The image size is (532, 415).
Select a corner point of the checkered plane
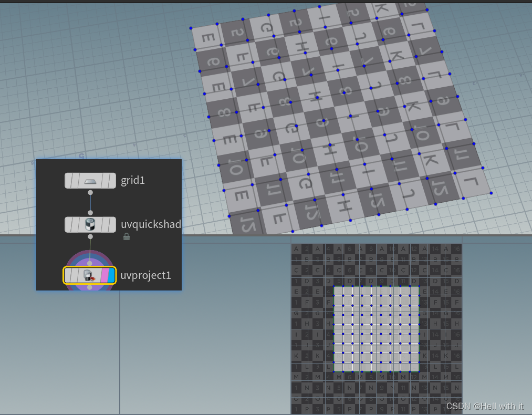pyautogui.click(x=191, y=28)
